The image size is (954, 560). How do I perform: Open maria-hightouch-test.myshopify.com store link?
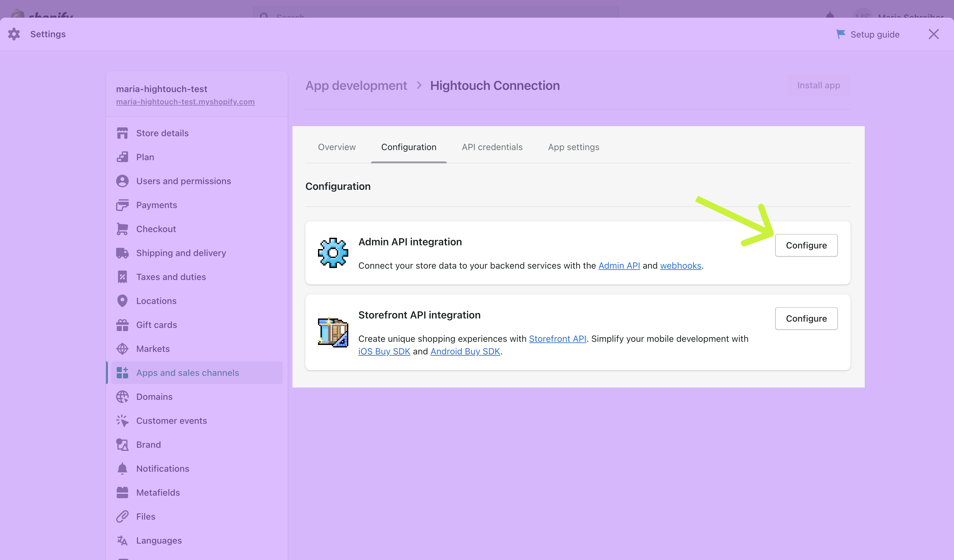pyautogui.click(x=185, y=102)
